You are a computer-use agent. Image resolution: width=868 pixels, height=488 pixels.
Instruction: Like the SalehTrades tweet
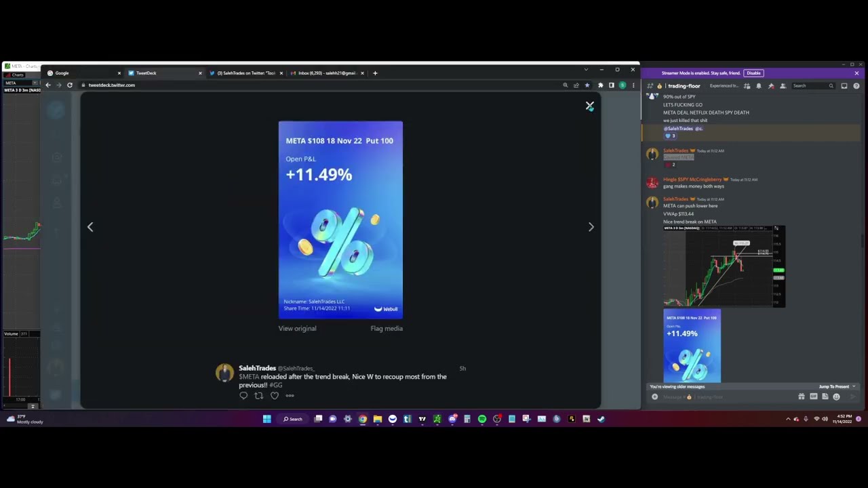coord(275,396)
